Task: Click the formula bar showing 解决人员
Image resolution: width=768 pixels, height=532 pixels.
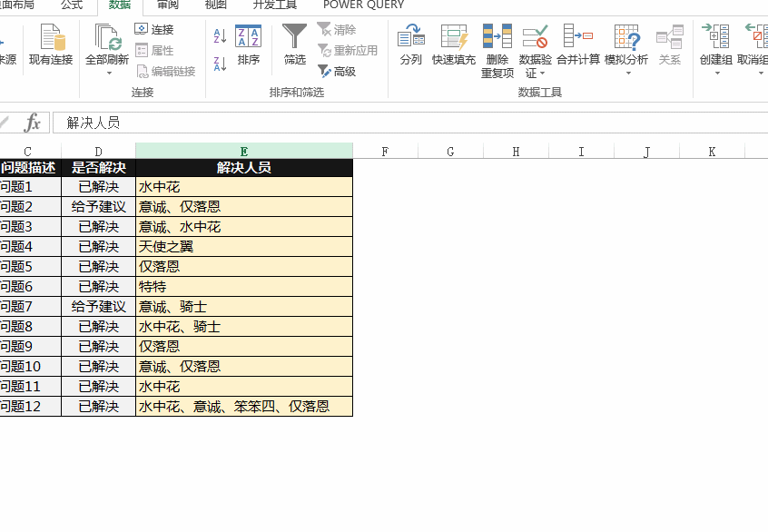Action: 410,123
